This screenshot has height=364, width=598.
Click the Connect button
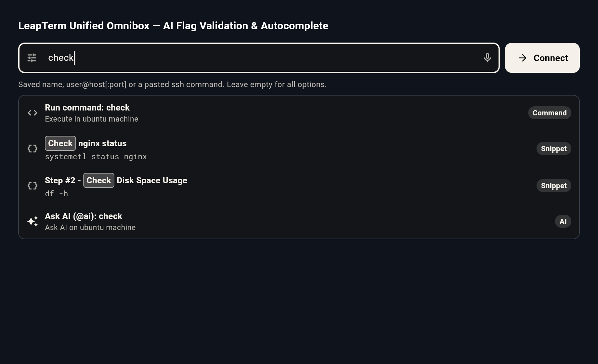[542, 58]
